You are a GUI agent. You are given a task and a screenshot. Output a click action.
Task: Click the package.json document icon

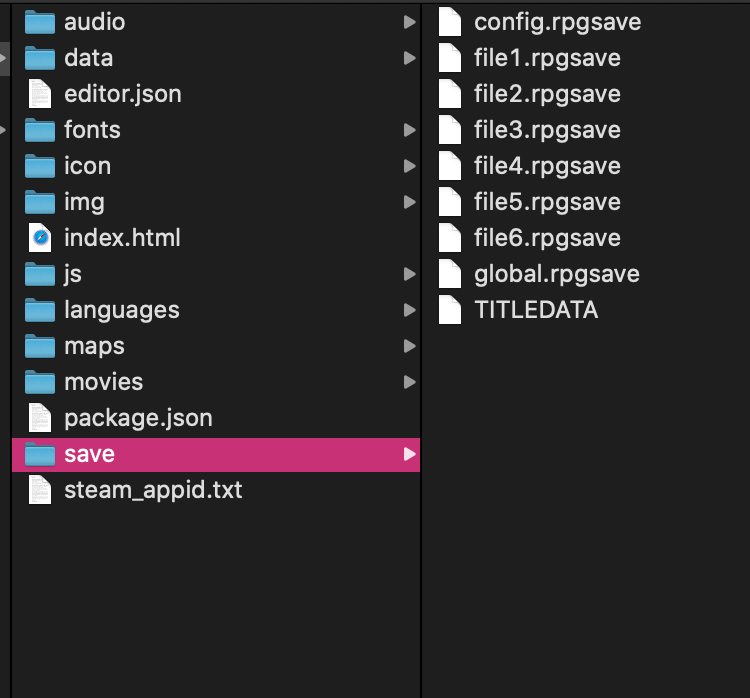tap(40, 418)
